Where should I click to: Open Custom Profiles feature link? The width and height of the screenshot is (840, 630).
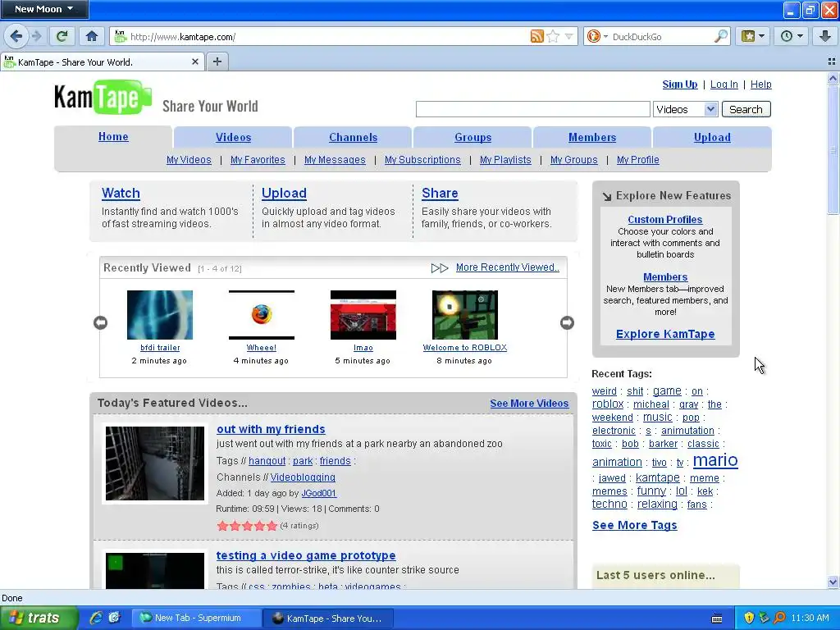coord(664,220)
